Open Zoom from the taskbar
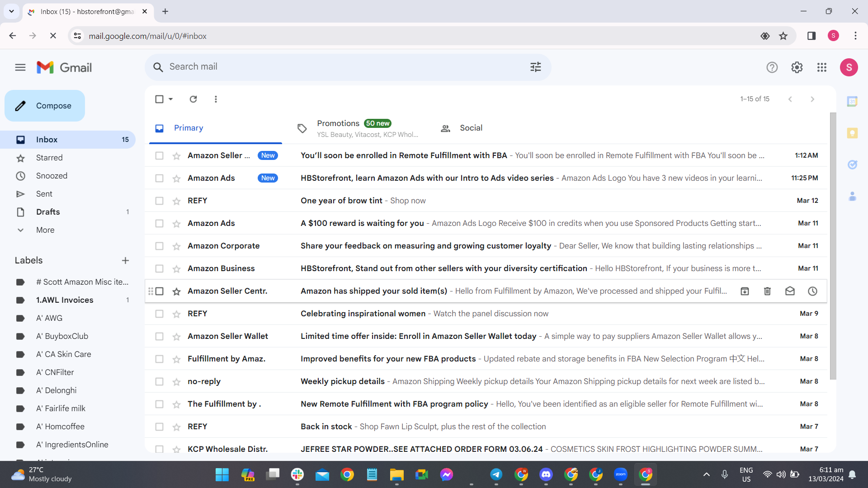This screenshot has height=488, width=868. [621, 474]
